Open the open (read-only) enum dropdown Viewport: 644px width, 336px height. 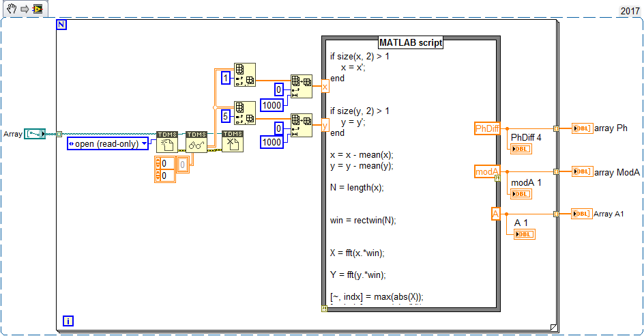tap(108, 143)
